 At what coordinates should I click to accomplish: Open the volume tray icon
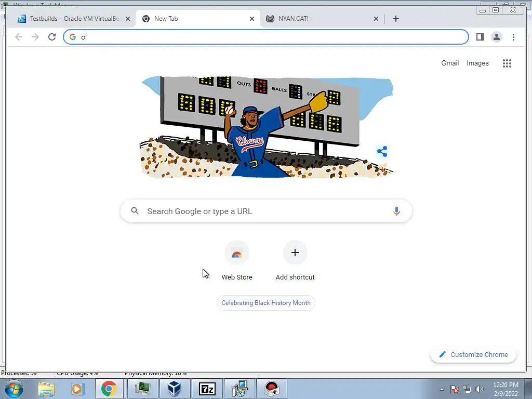tap(480, 389)
